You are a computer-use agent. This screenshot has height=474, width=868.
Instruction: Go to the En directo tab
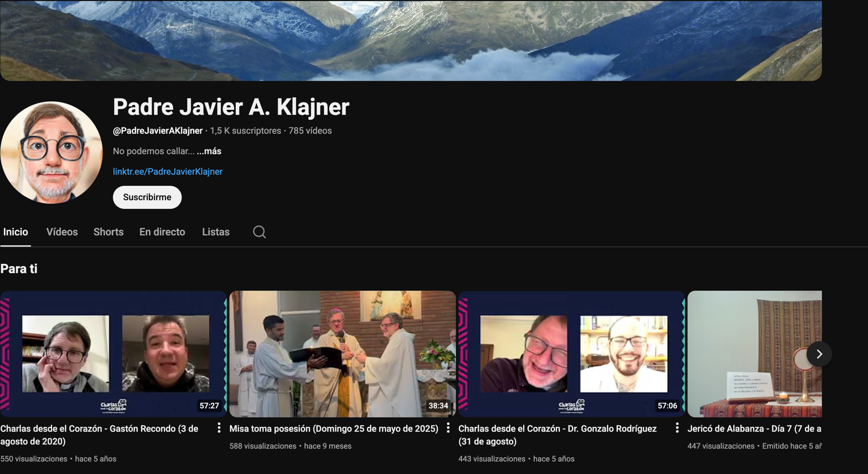pyautogui.click(x=162, y=232)
